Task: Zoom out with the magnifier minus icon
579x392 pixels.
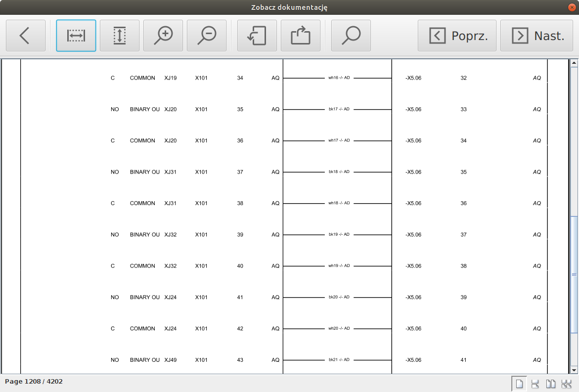Action: point(207,36)
